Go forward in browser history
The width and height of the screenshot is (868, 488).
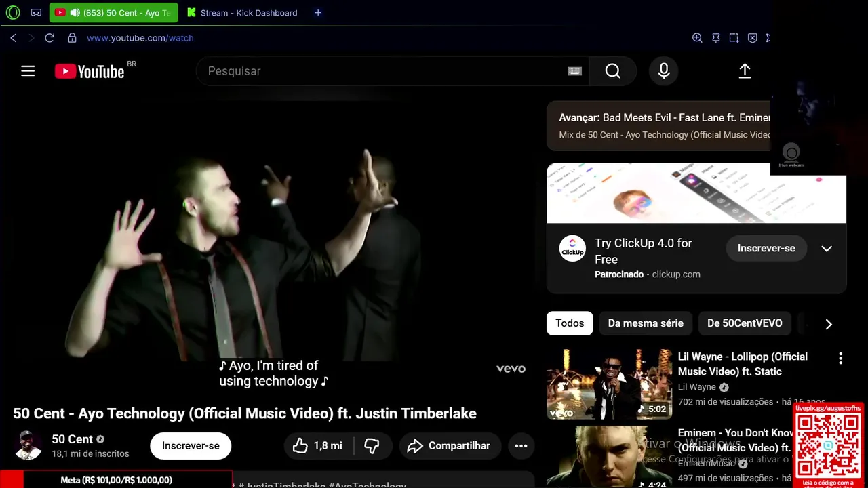click(x=31, y=38)
